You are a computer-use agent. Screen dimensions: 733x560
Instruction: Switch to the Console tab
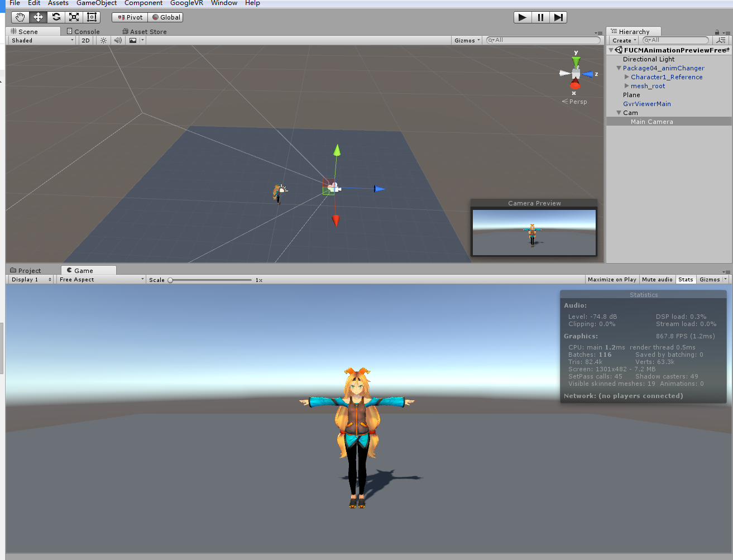pos(83,32)
